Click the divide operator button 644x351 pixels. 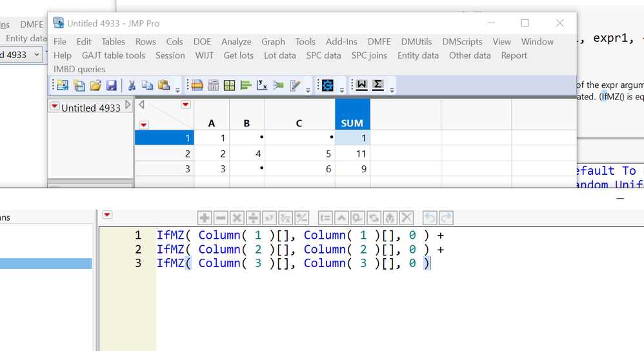[253, 218]
